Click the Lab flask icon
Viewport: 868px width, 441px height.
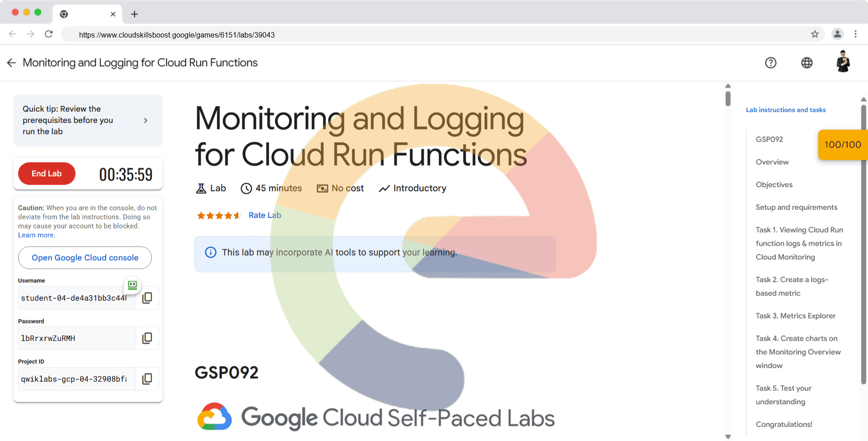click(x=201, y=189)
